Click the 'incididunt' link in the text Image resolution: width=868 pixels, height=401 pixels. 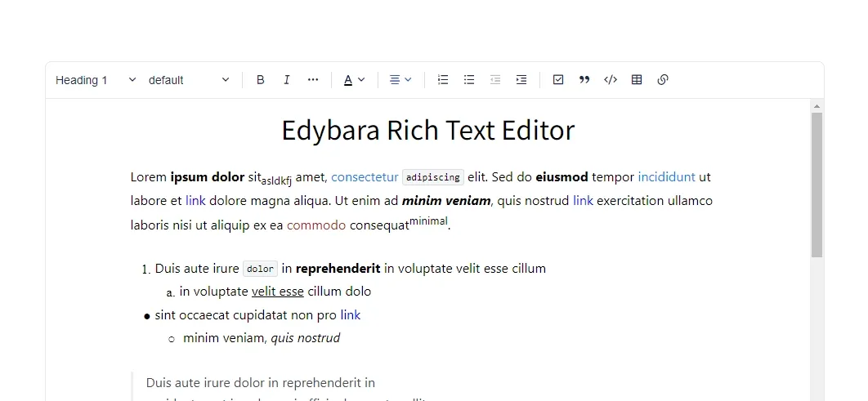[x=666, y=177]
